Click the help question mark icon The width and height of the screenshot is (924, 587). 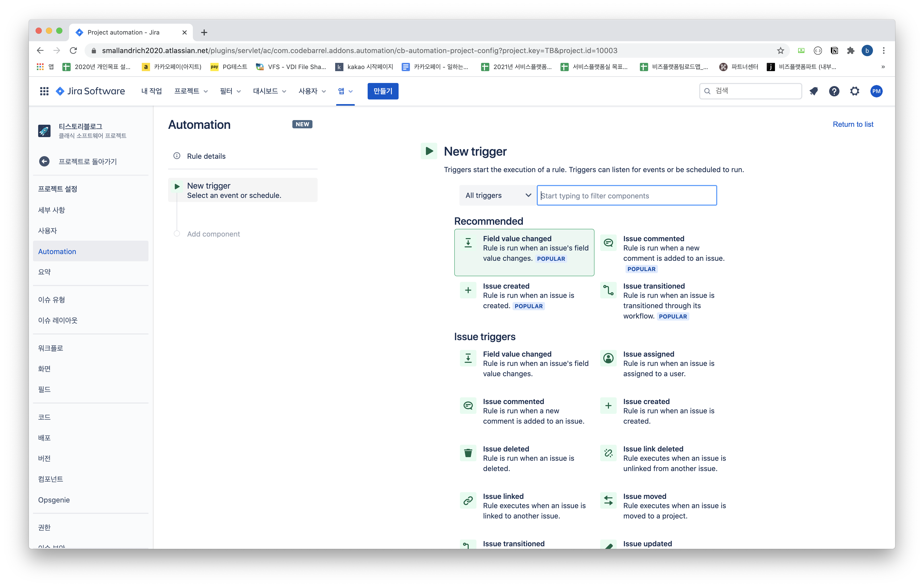point(834,91)
